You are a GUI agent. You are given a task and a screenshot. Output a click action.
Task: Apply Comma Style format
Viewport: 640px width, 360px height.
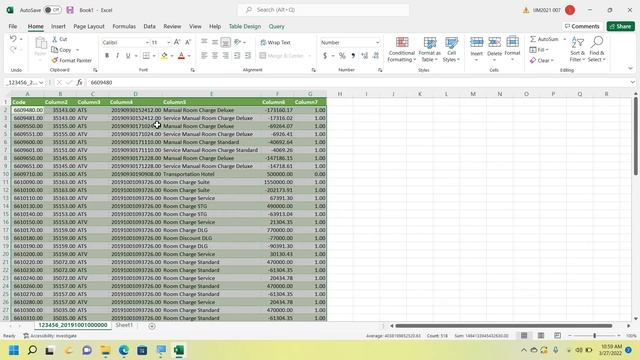[x=353, y=56]
